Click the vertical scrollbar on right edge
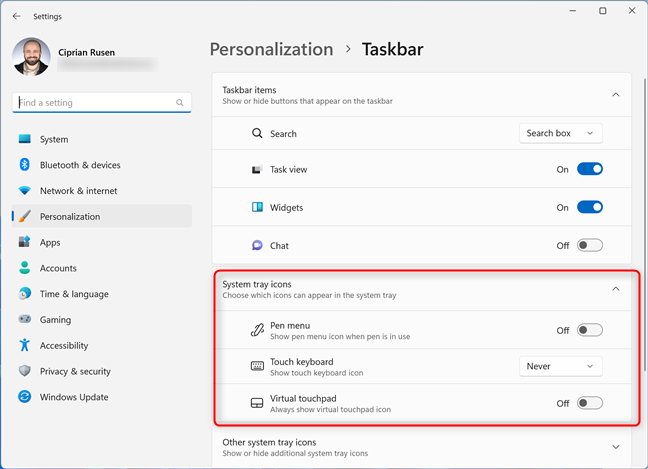This screenshot has height=469, width=648. tap(645, 223)
